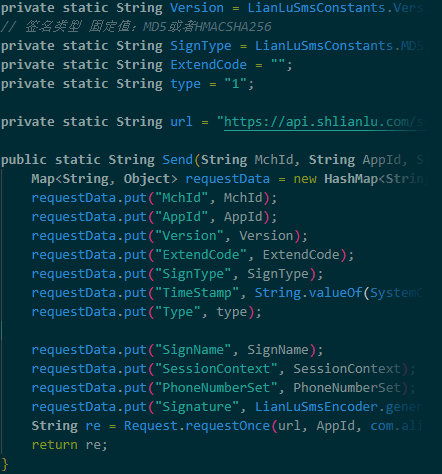
Task: Click String.valueOf in the TimeStamp line
Action: point(308,293)
